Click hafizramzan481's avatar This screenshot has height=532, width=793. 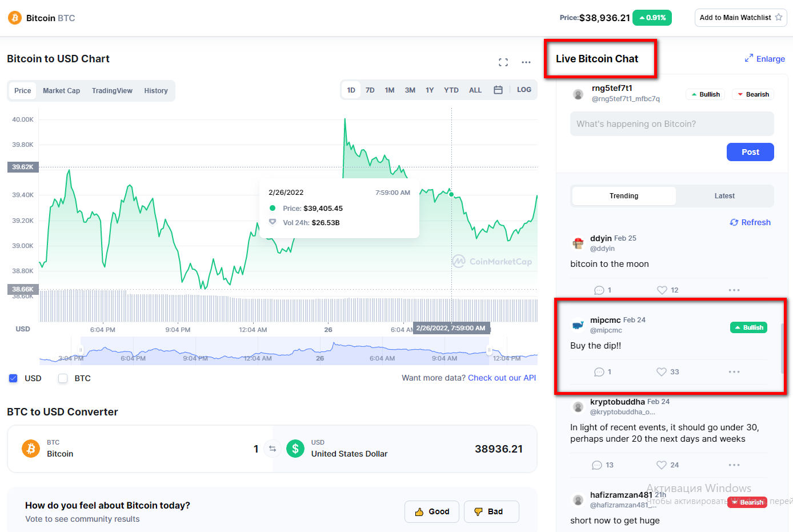pyautogui.click(x=578, y=500)
